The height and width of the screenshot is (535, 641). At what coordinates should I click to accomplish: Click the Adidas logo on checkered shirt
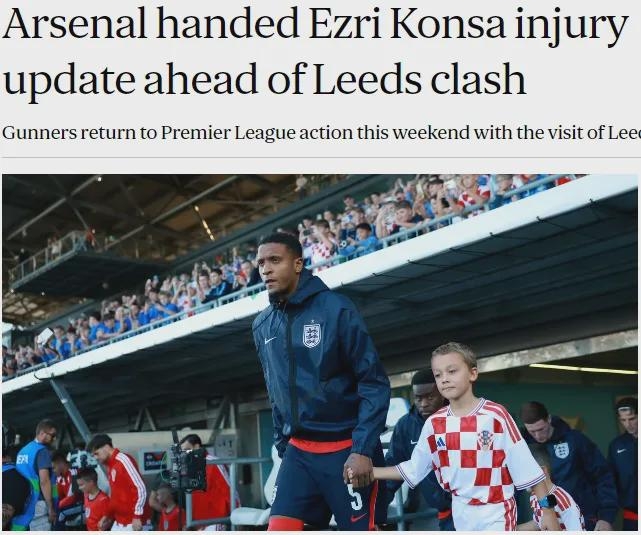pyautogui.click(x=440, y=442)
